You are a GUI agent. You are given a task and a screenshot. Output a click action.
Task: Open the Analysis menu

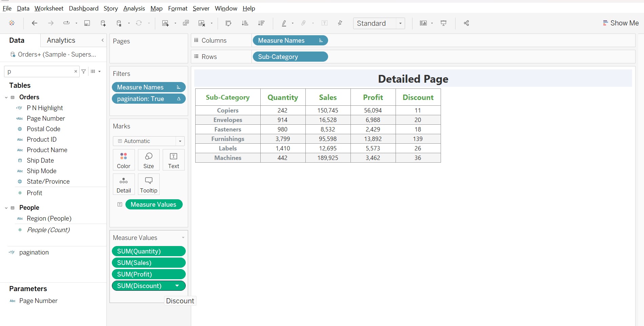pos(134,8)
